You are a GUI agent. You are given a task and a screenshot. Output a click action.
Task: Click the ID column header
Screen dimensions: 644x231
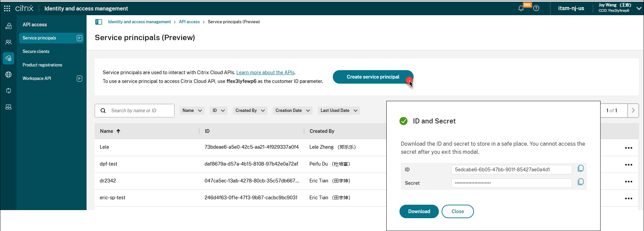[x=207, y=131]
